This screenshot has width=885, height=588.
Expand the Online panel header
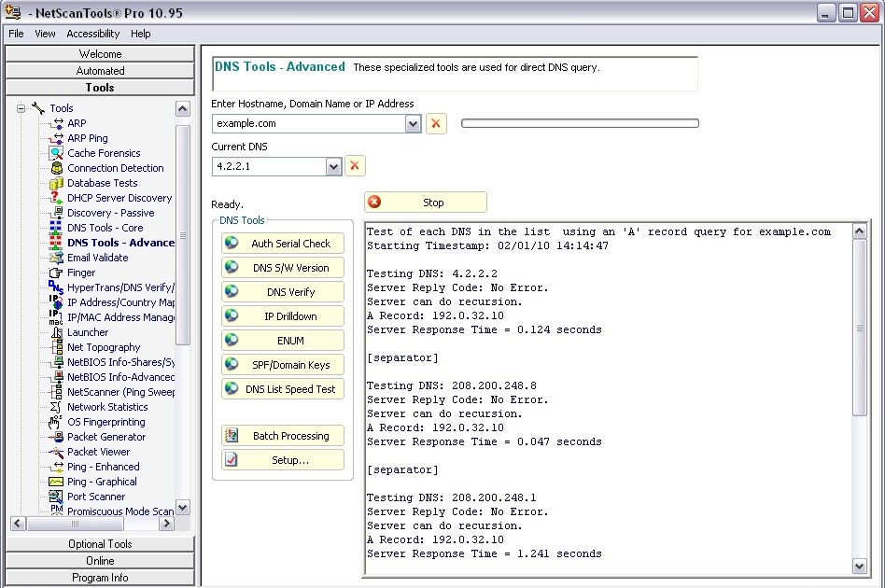(x=100, y=561)
